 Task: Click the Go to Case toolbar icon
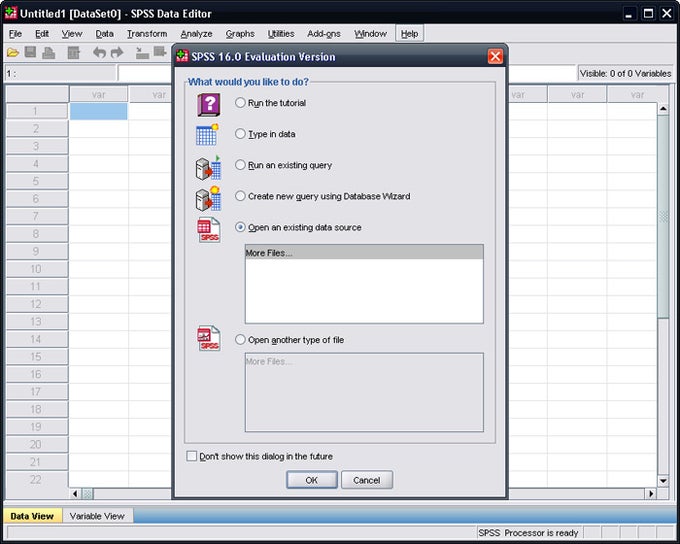142,53
